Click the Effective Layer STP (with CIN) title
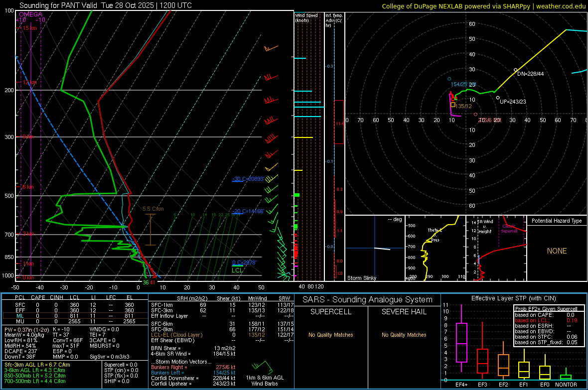Viewport: 588px width, 390px height. pyautogui.click(x=513, y=298)
